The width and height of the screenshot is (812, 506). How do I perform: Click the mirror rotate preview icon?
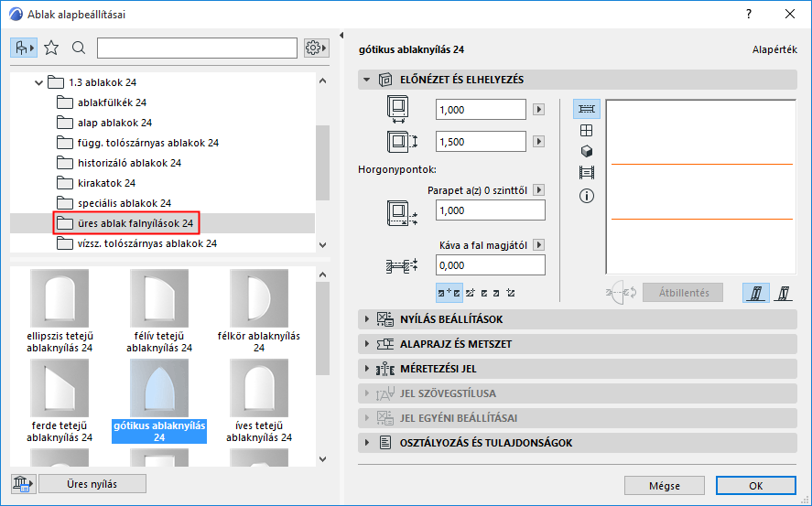(x=621, y=293)
